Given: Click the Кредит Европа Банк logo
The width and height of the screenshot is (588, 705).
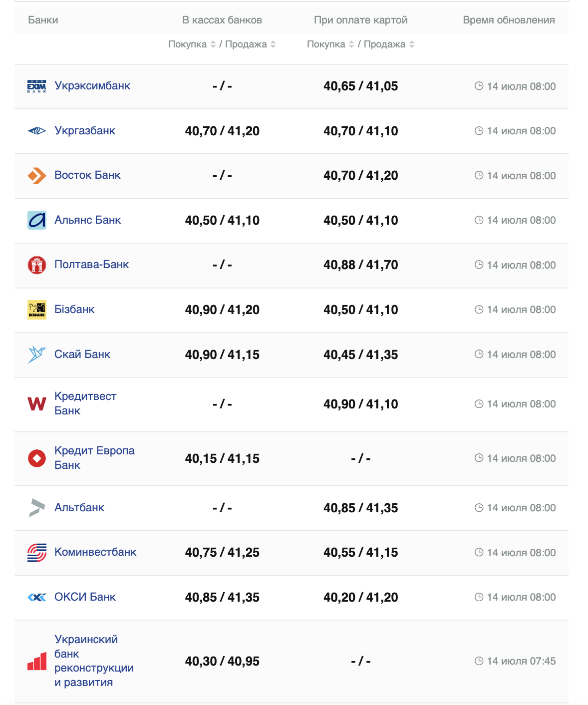Looking at the screenshot, I should 36,458.
